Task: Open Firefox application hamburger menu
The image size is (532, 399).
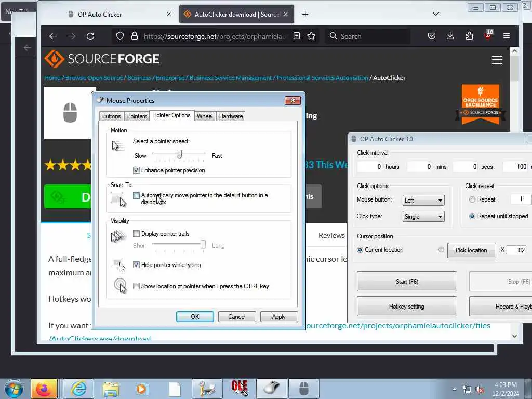Action: 507,36
